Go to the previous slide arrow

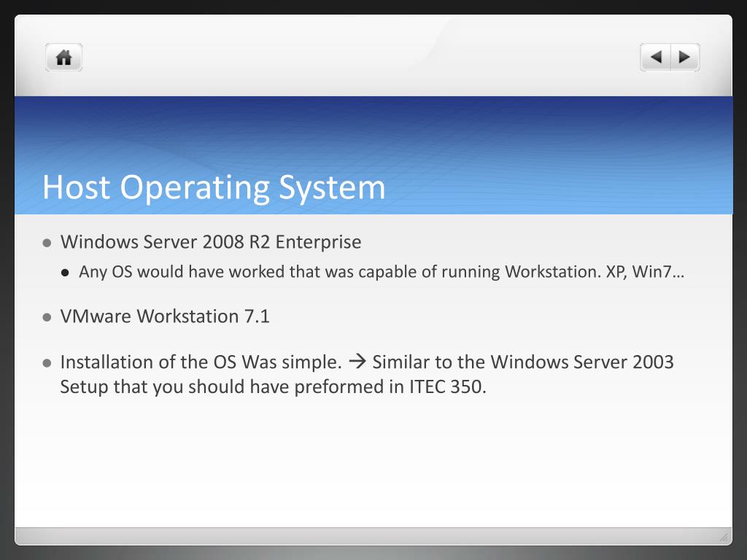coord(656,57)
